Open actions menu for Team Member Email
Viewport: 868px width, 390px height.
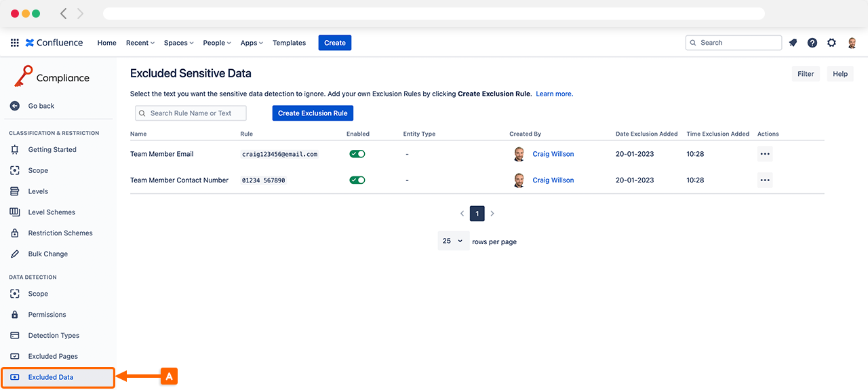click(x=765, y=154)
